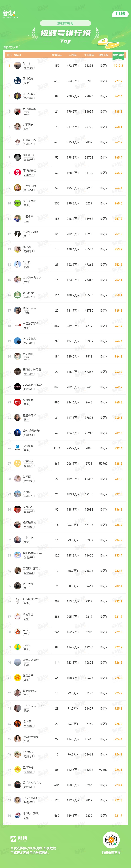Click the 新榜 logo in footer
This screenshot has width=131, height=868.
pos(19,838)
